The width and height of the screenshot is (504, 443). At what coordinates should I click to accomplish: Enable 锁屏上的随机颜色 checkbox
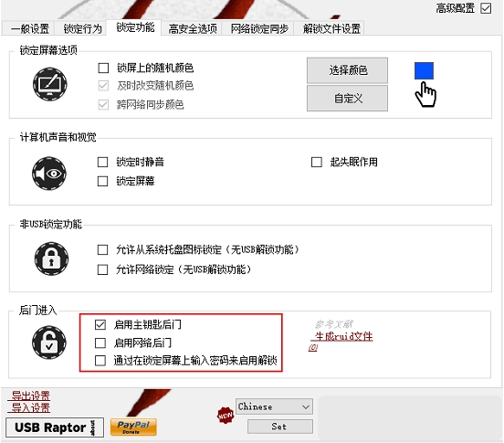[103, 68]
